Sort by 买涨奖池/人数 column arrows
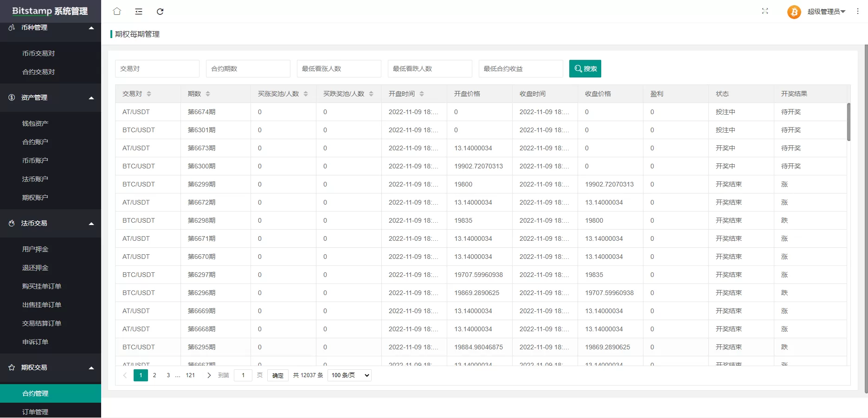 tap(306, 94)
